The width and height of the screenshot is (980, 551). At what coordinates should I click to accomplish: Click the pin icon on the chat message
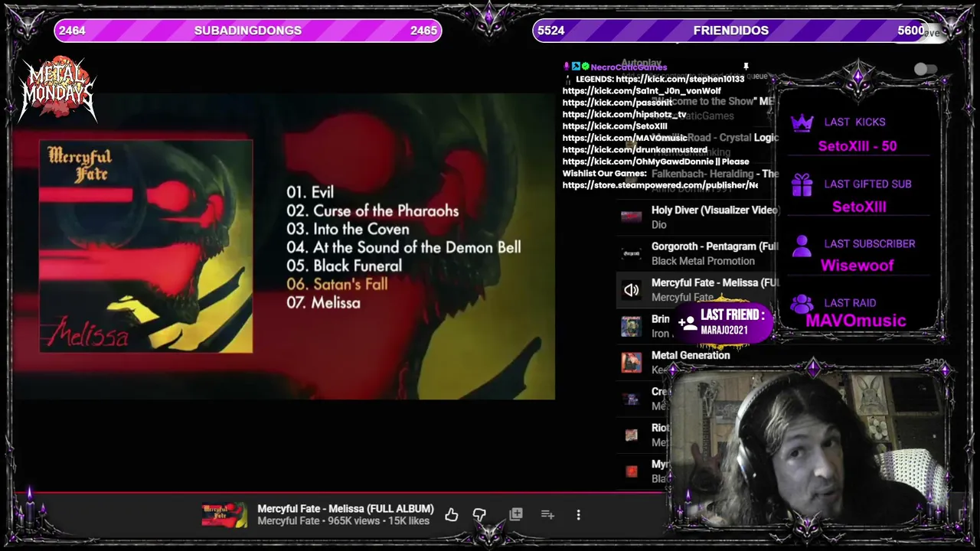click(x=746, y=67)
